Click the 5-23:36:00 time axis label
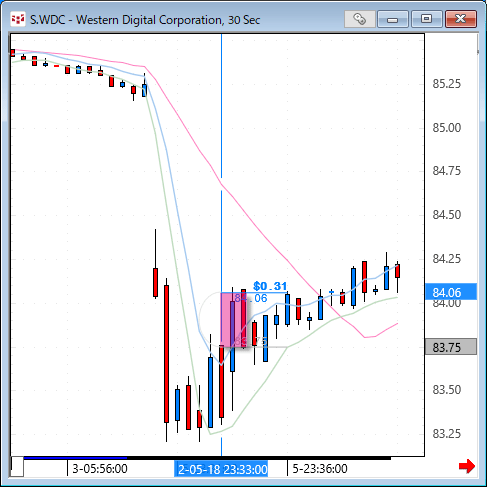 point(320,468)
